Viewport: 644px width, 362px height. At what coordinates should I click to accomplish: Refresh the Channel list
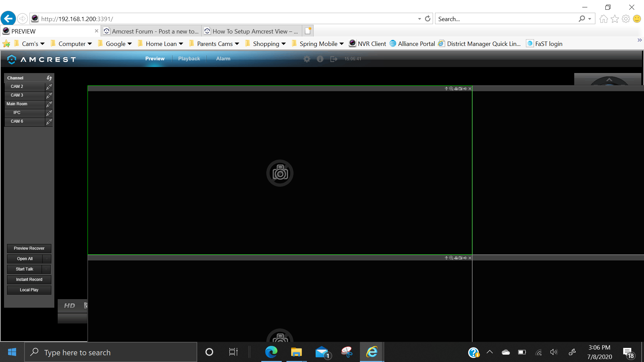49,78
